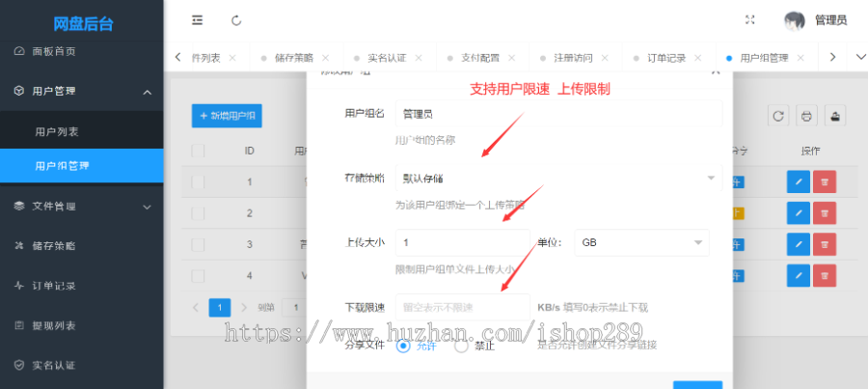Image resolution: width=868 pixels, height=389 pixels.
Task: Select 用户组管理 in the sidebar
Action: click(x=81, y=166)
